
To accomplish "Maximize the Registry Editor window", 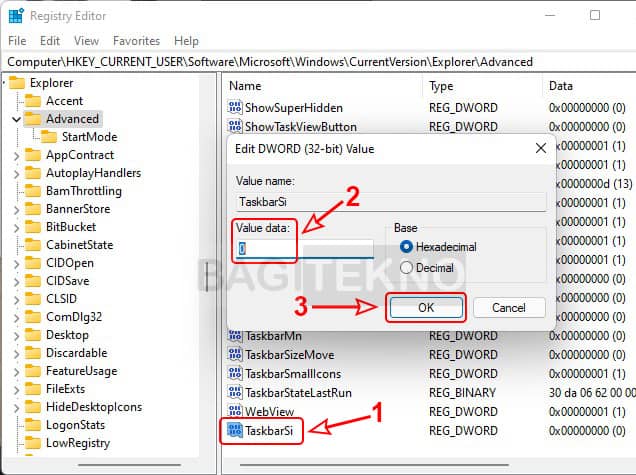I will pos(595,15).
